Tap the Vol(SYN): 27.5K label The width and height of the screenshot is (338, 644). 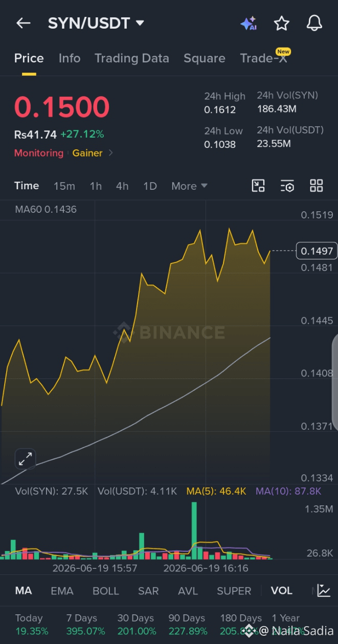pyautogui.click(x=52, y=491)
